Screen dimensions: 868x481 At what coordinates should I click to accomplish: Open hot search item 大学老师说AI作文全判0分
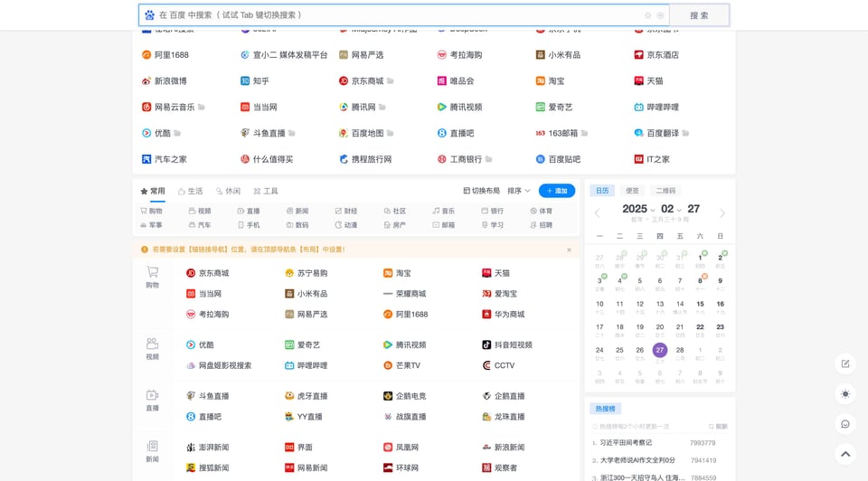[x=637, y=460]
